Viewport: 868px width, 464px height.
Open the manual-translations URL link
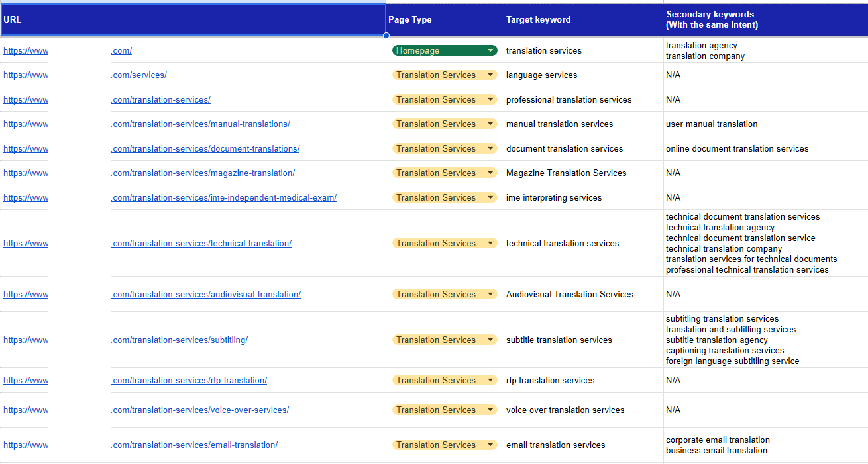pyautogui.click(x=201, y=124)
